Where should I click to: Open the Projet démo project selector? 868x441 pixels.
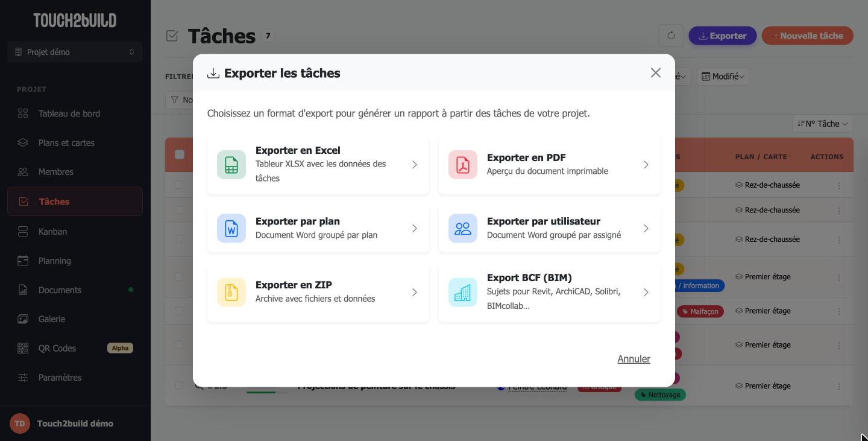tap(75, 52)
